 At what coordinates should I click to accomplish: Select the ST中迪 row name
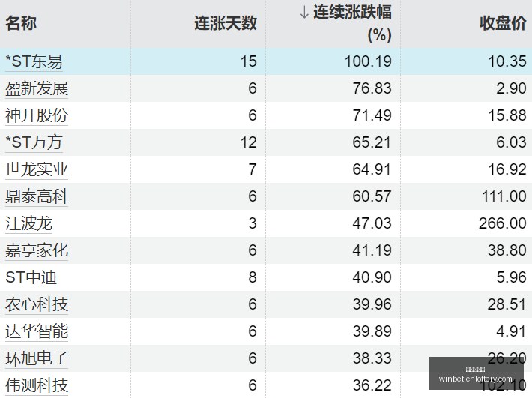(x=31, y=277)
